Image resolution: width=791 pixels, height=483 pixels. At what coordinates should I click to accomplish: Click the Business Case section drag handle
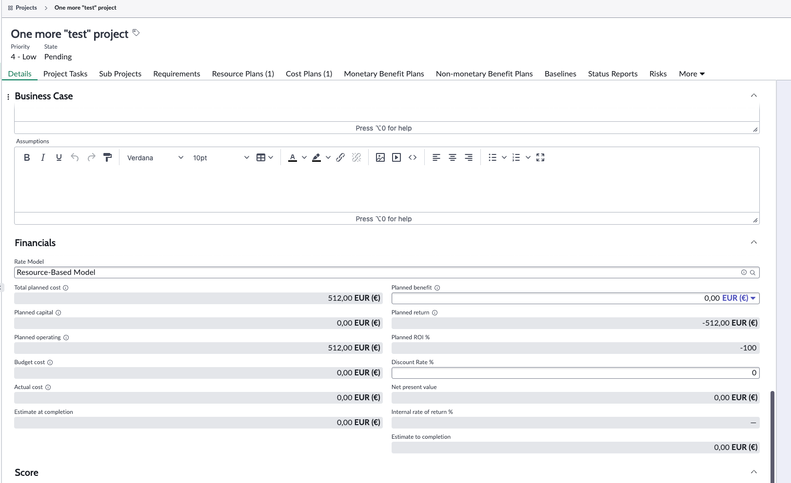8,96
